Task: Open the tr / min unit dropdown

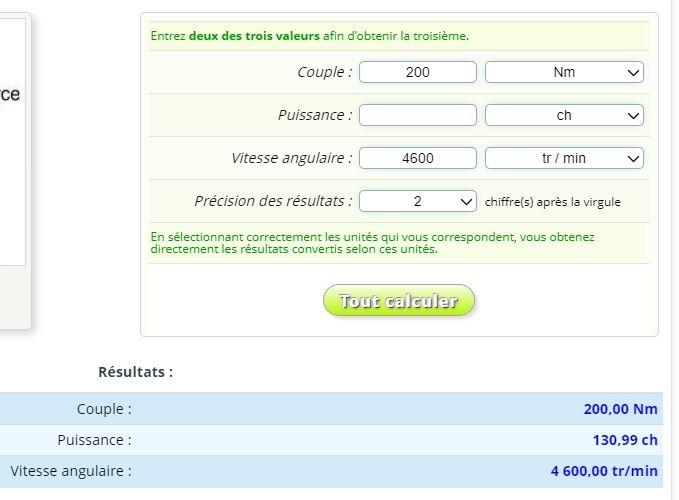Action: [564, 158]
